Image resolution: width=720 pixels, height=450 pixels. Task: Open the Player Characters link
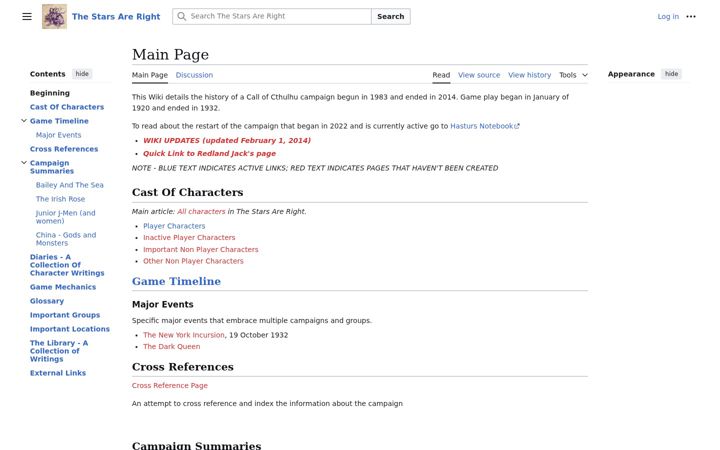click(174, 226)
